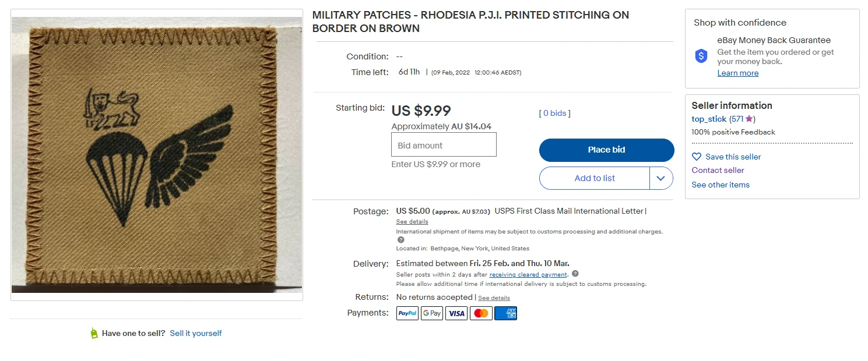Click the Visa card icon
Viewport: 868px width, 361px height.
pyautogui.click(x=456, y=313)
